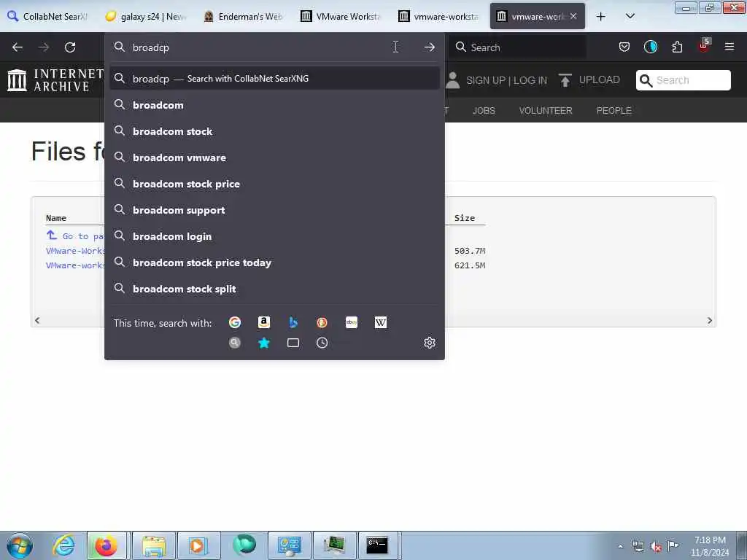Screen dimensions: 747x560
Task: Switch to CollabNet SearXNG tab
Action: [x=49, y=16]
